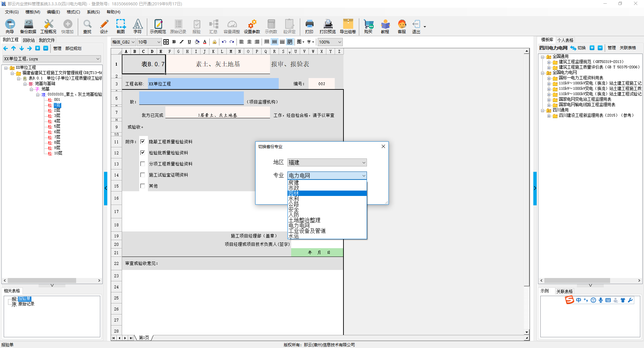The height and width of the screenshot is (348, 644).
Task: Click the 工程名称 field XX单位工程
Action: pos(213,84)
